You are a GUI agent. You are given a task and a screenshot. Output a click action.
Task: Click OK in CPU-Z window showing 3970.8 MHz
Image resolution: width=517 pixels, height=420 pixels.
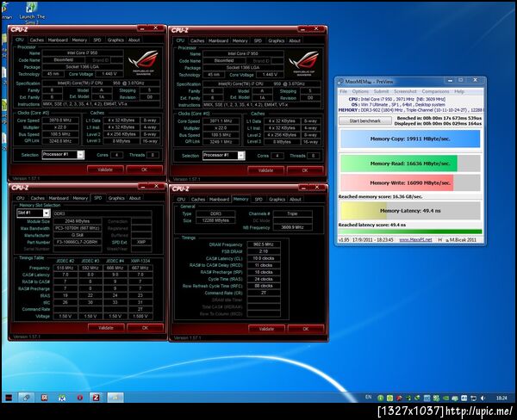click(x=144, y=170)
